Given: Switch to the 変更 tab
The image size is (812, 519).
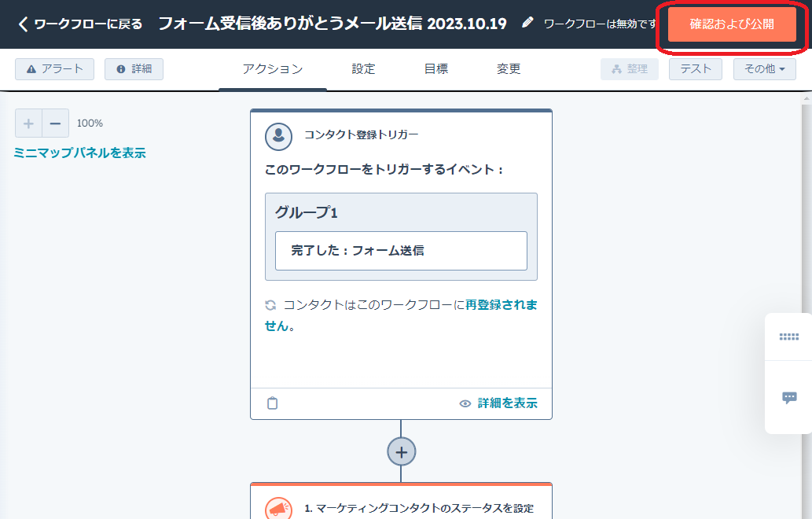Looking at the screenshot, I should [x=509, y=69].
